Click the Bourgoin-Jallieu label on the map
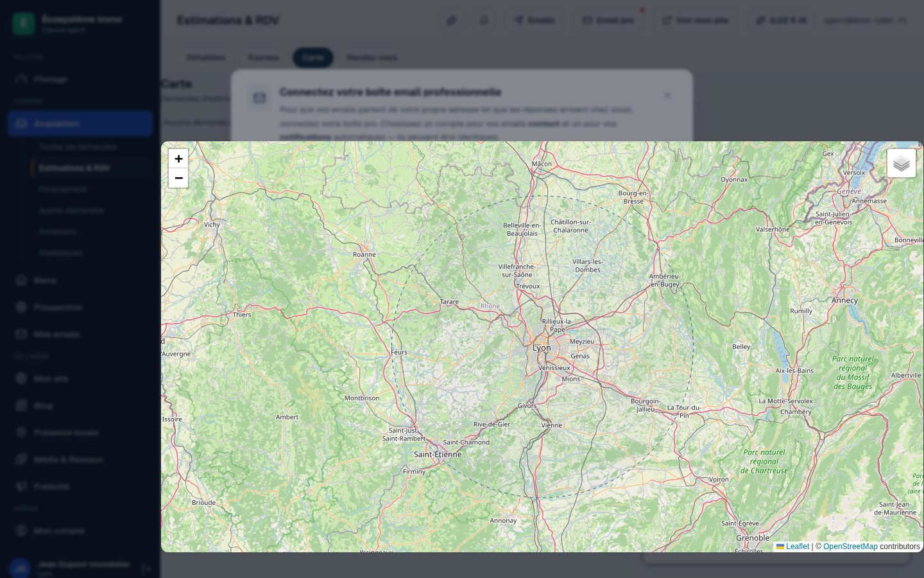This screenshot has height=578, width=924. (646, 405)
